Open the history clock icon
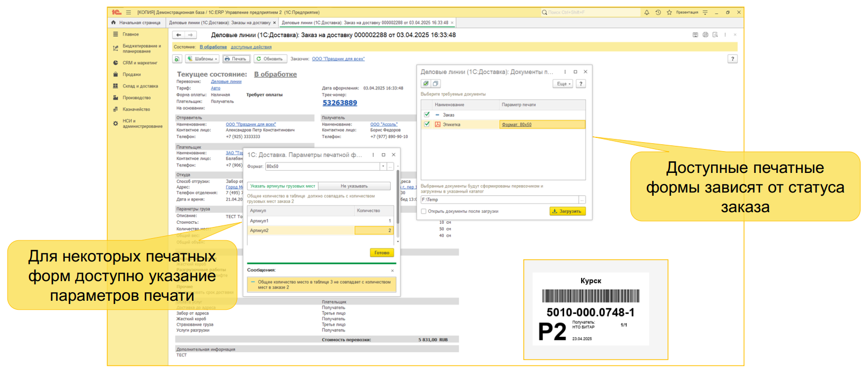This screenshot has width=868, height=375. pos(658,12)
